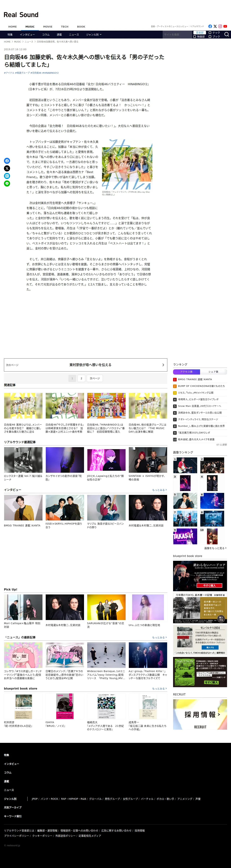231x868 pixels.
Task: Open the Facebook icon in the header
Action: point(210,26)
